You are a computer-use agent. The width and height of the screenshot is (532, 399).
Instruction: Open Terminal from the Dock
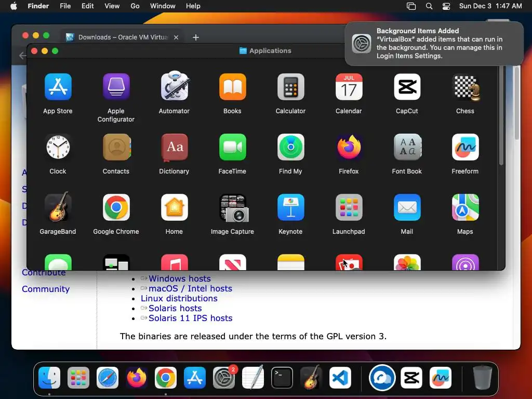pos(282,378)
